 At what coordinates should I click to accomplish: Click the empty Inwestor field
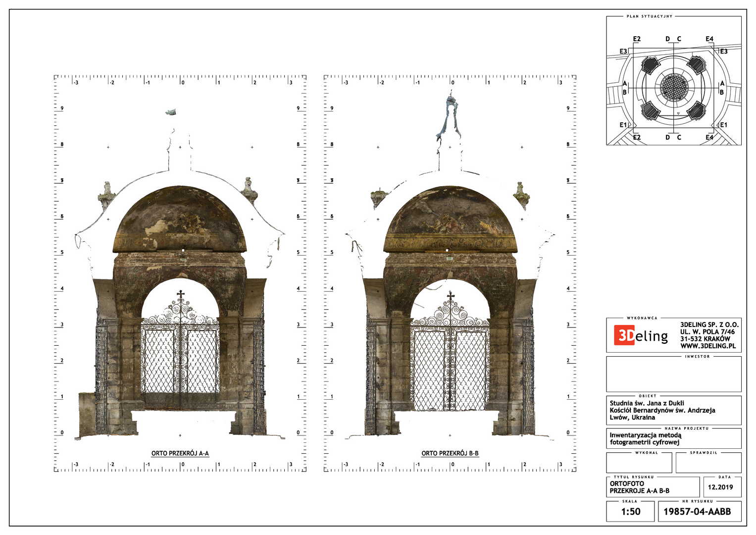click(673, 374)
